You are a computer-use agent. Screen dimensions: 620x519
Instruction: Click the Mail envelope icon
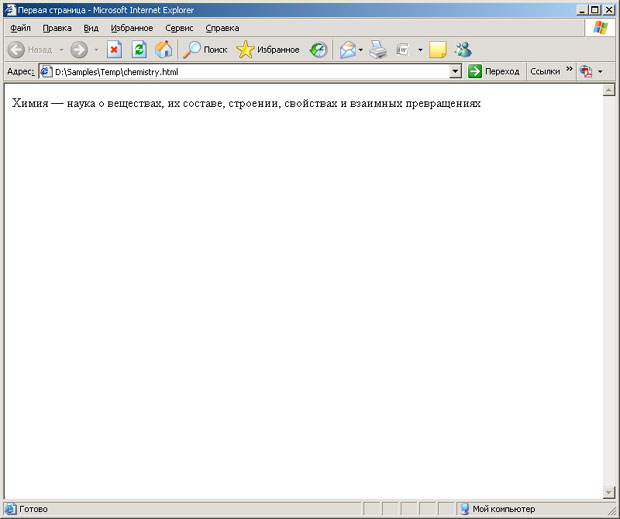click(x=347, y=50)
